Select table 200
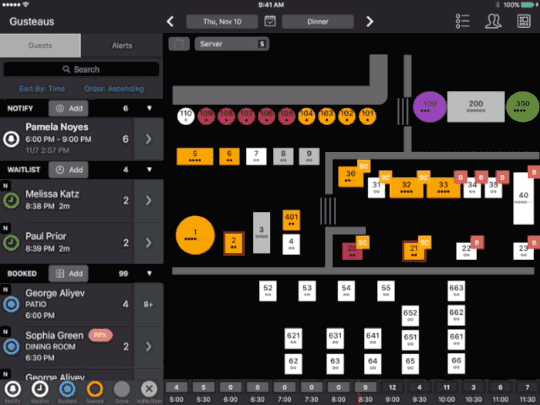The width and height of the screenshot is (540, 405). click(x=476, y=106)
